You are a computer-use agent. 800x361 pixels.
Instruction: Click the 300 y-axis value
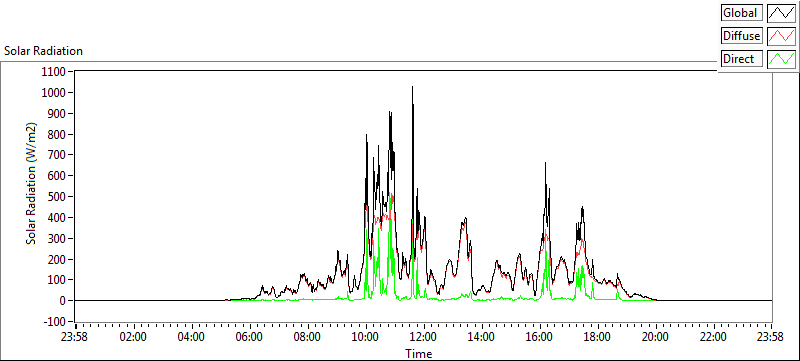58,239
